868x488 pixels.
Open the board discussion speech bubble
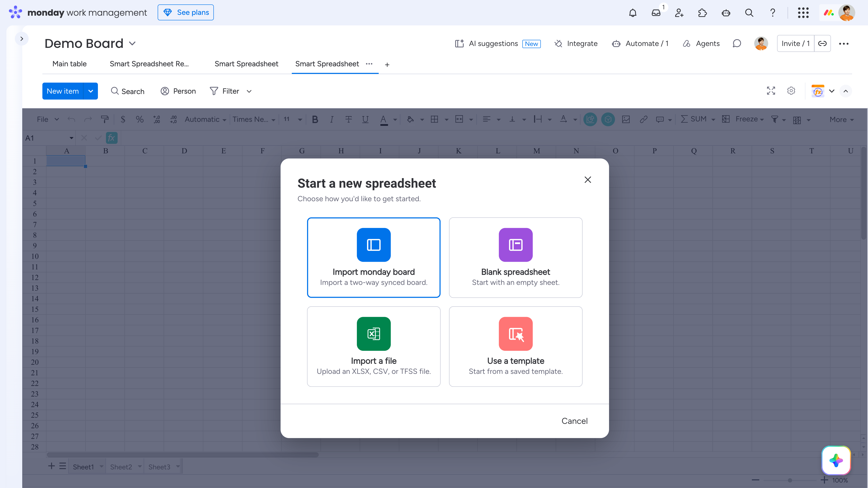737,43
